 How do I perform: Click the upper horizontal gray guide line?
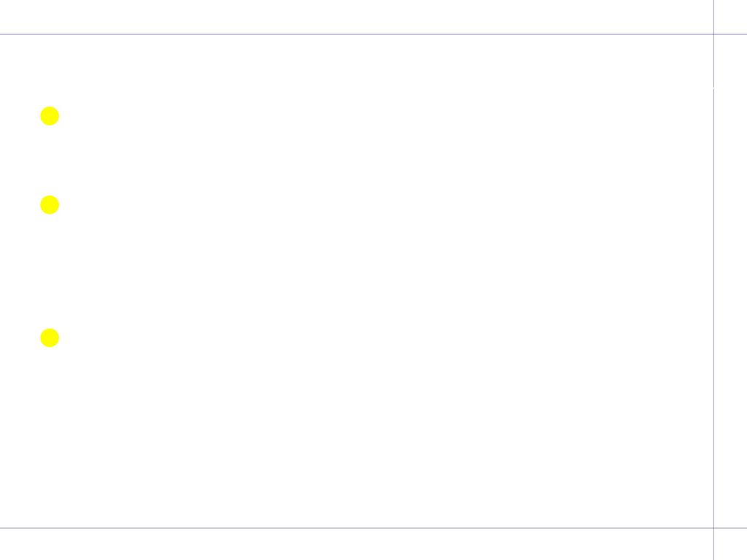click(x=373, y=34)
